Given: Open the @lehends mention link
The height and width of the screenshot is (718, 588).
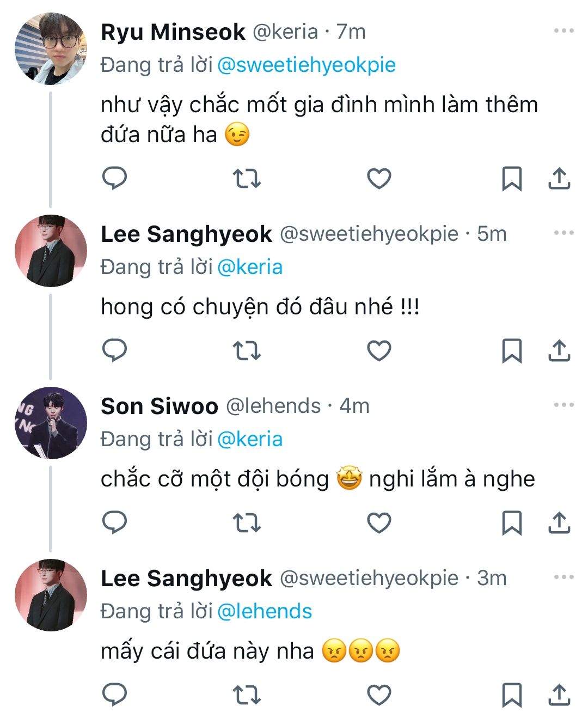Looking at the screenshot, I should tap(265, 611).
